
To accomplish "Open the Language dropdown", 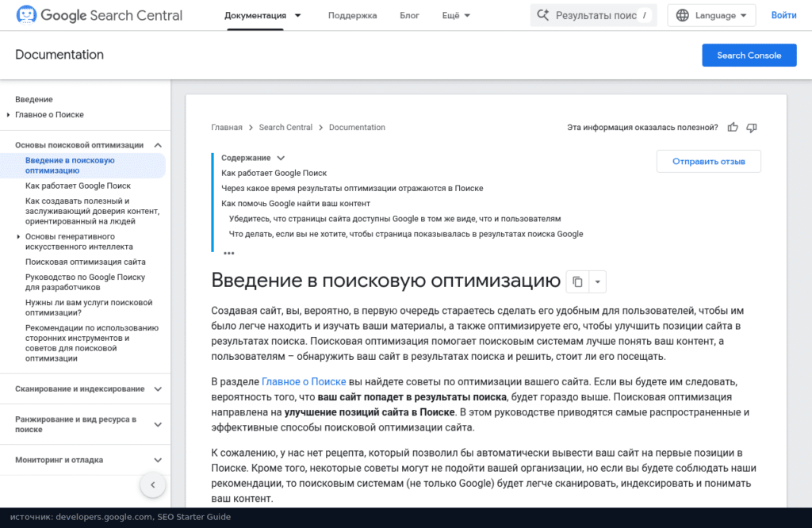I will (x=711, y=15).
